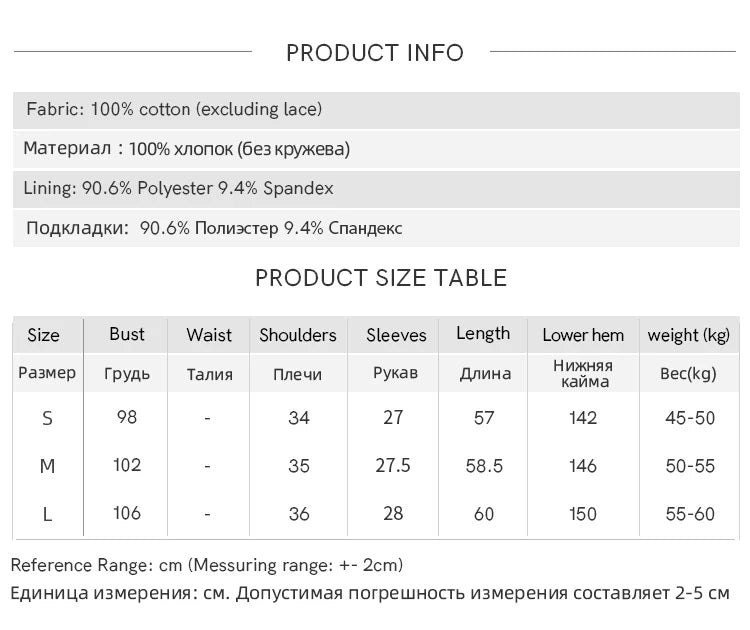Click lower hem value 146
This screenshot has height=630, width=750.
click(x=583, y=466)
